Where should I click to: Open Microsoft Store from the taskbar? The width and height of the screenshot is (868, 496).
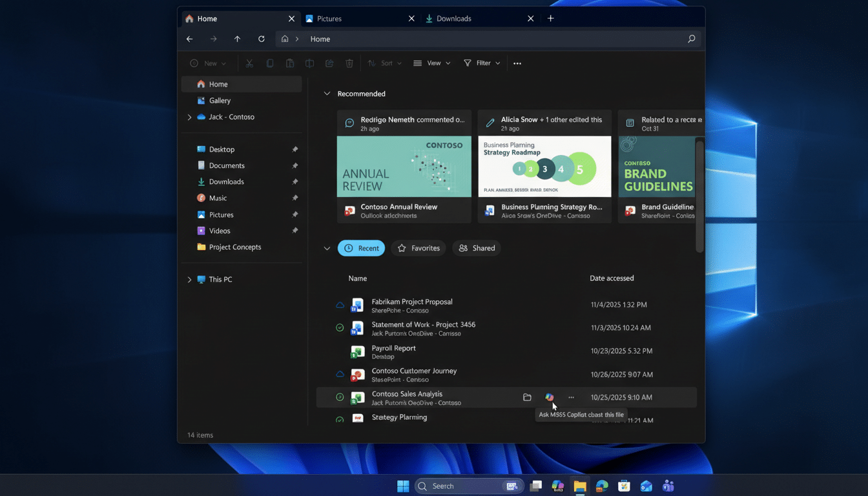(x=623, y=486)
